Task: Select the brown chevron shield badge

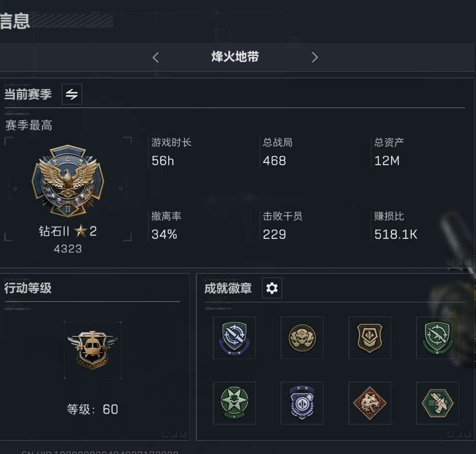Action: pos(370,338)
